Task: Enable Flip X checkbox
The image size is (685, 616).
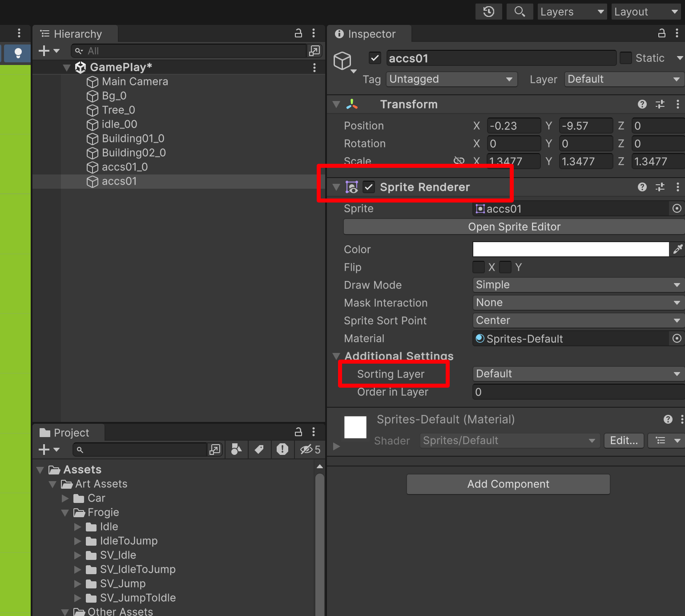Action: click(x=479, y=267)
